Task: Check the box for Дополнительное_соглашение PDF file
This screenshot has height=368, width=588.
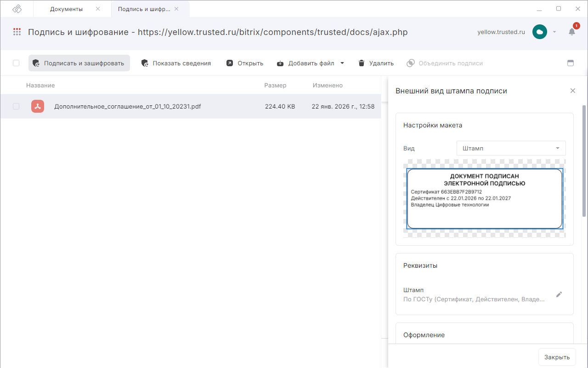Action: click(16, 106)
